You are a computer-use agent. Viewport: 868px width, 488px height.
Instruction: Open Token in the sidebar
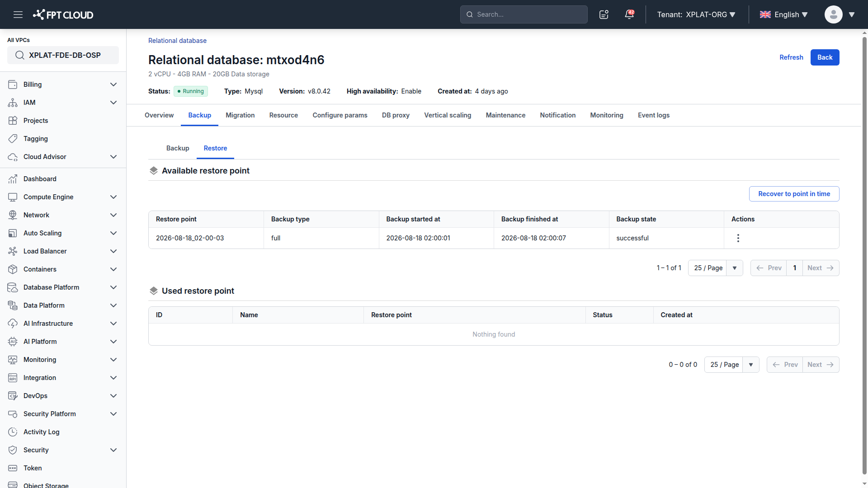coord(33,468)
